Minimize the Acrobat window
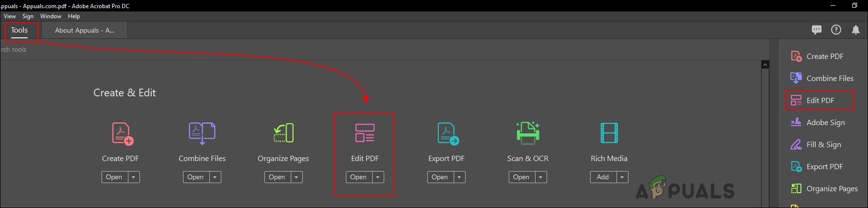The height and width of the screenshot is (208, 868). point(833,6)
